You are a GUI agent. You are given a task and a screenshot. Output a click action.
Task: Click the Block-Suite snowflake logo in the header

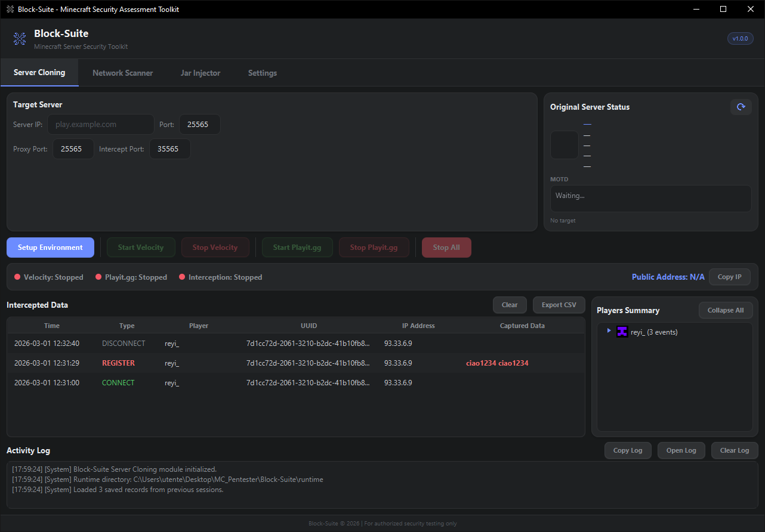coord(20,39)
